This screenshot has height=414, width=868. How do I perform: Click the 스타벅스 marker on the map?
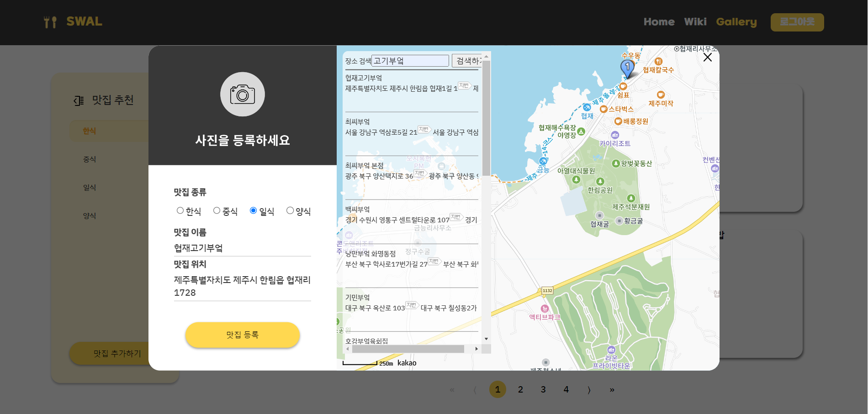[604, 109]
